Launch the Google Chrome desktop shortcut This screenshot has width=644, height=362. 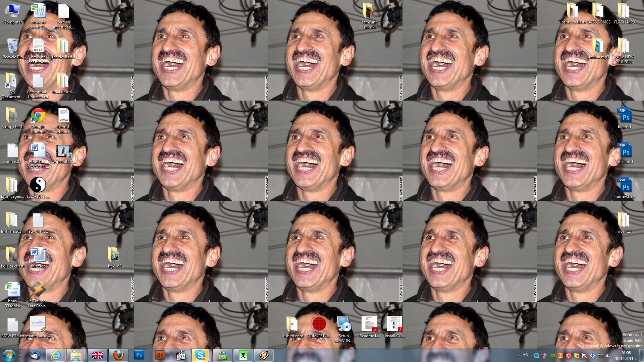click(38, 121)
